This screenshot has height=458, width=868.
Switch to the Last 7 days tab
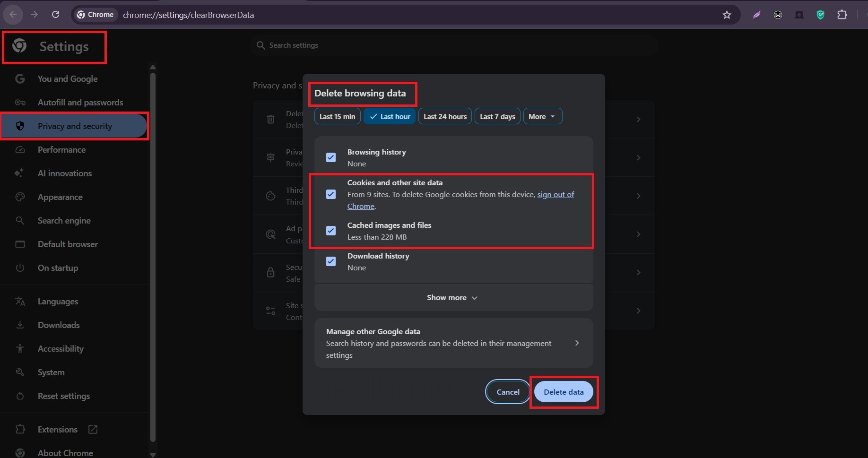click(x=497, y=116)
